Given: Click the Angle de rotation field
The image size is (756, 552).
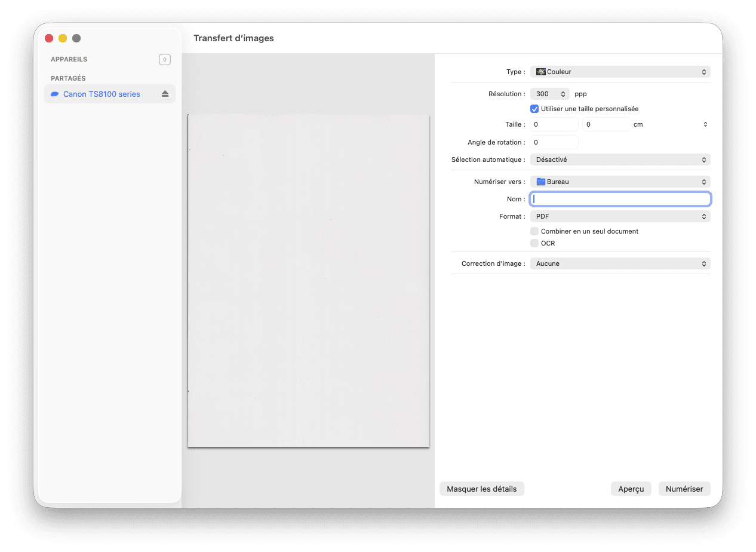Looking at the screenshot, I should (554, 142).
